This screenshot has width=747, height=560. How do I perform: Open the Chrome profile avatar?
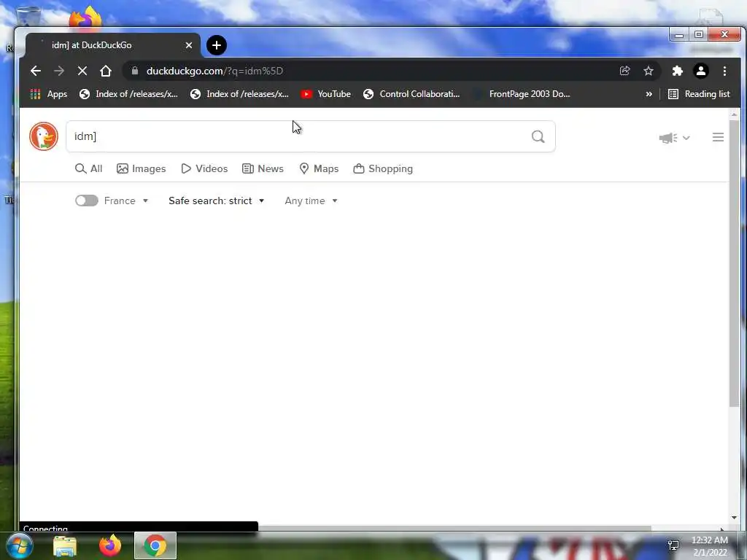(x=701, y=71)
